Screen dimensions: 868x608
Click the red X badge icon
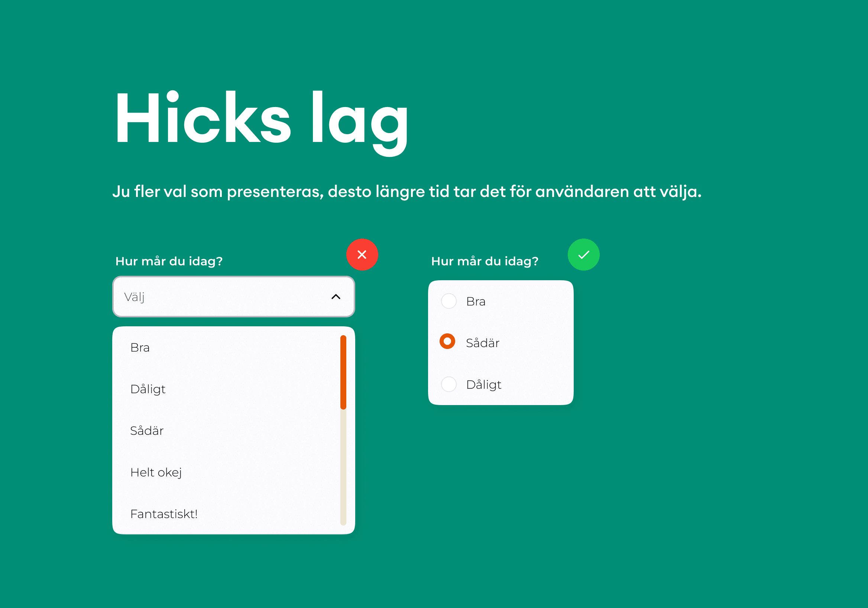click(362, 255)
